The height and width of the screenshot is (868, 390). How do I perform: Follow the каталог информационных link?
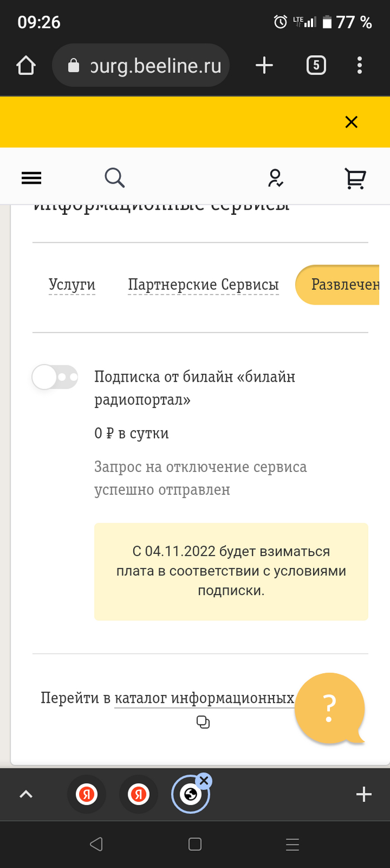[x=204, y=698]
